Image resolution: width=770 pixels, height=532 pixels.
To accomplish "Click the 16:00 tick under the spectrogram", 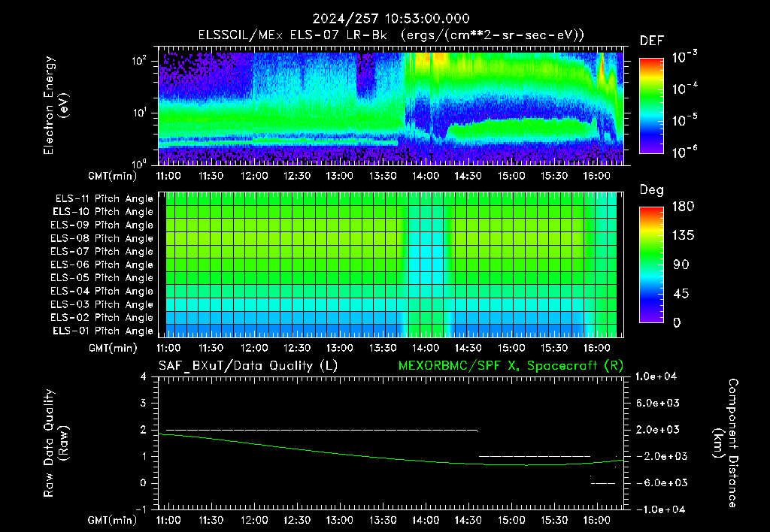I will (596, 176).
